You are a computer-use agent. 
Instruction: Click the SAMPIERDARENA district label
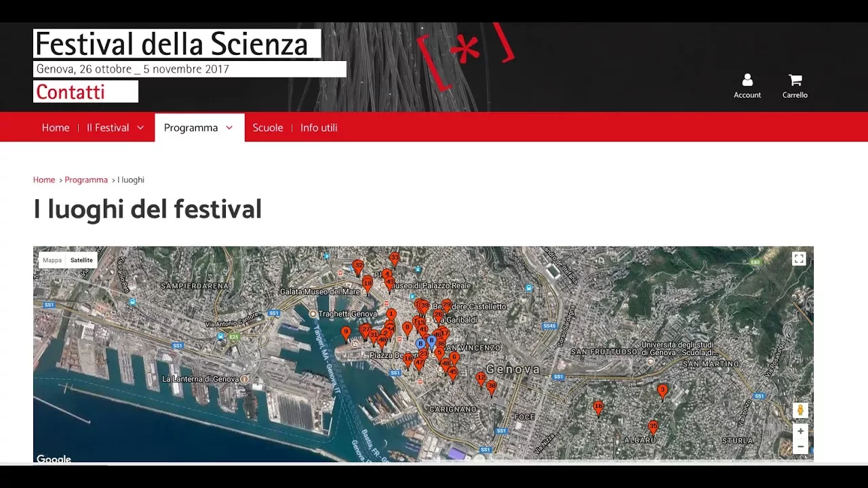pyautogui.click(x=195, y=286)
